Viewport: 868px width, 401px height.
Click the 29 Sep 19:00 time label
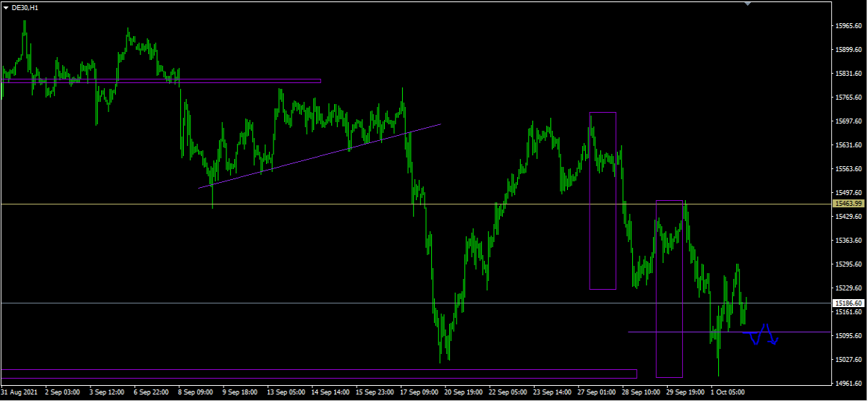[686, 393]
